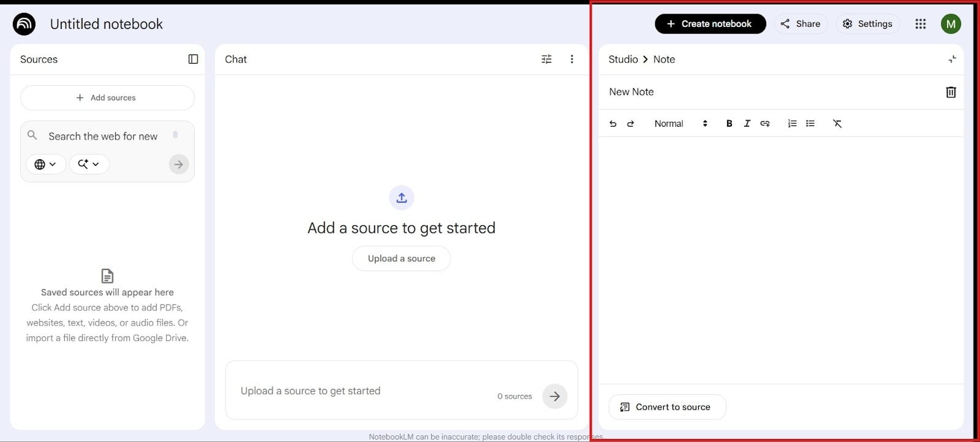Screen dimensions: 980x442
Task: Click the Sources panel heading
Action: point(39,59)
